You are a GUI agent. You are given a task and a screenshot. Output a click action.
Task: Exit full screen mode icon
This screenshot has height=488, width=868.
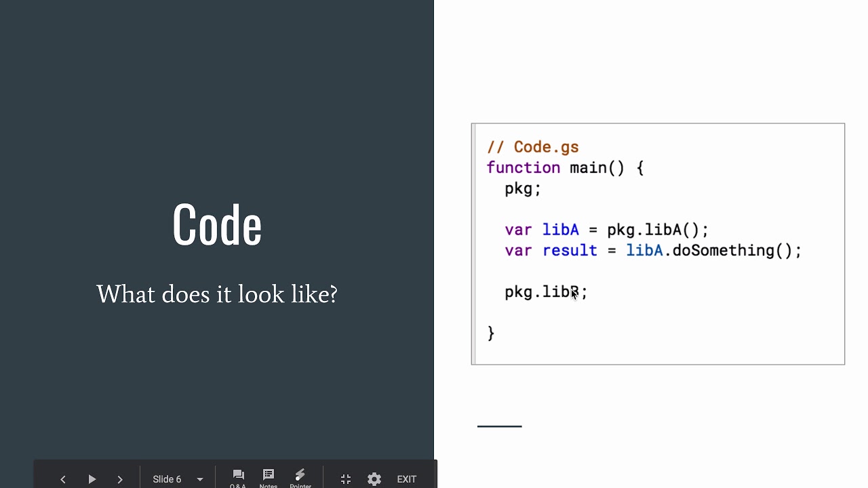[x=346, y=479]
